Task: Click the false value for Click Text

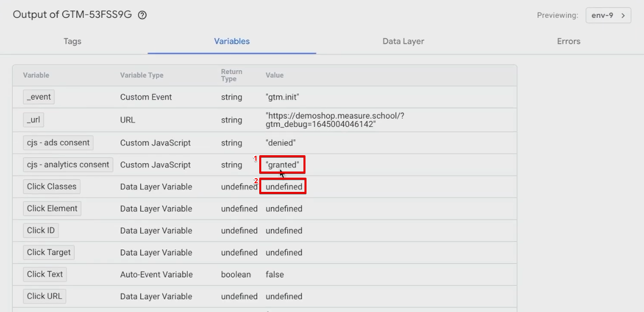Action: click(274, 274)
